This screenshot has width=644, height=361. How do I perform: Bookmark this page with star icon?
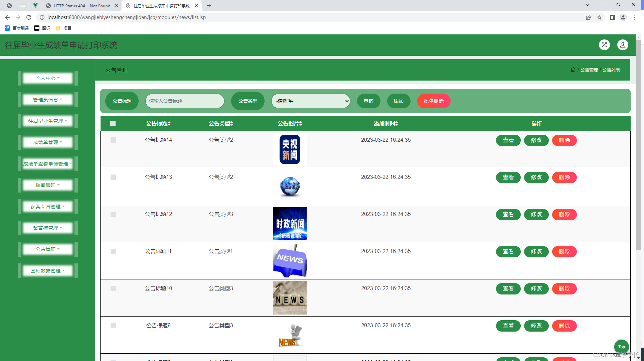599,17
